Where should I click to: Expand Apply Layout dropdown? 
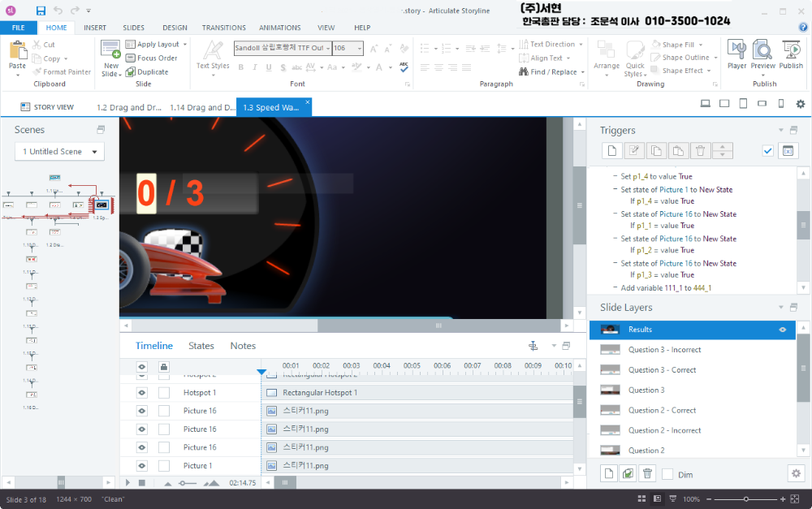pos(185,45)
